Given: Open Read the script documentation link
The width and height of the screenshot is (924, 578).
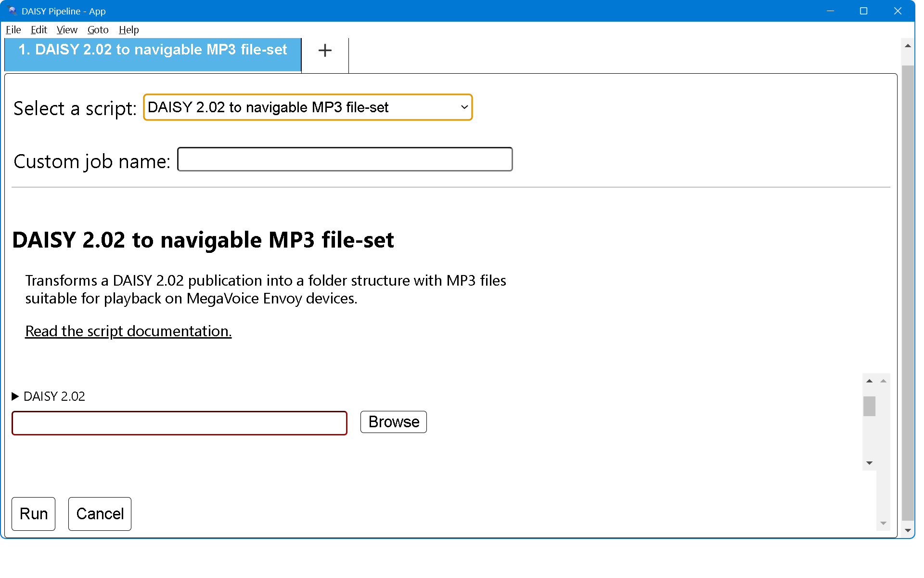Looking at the screenshot, I should click(x=128, y=331).
